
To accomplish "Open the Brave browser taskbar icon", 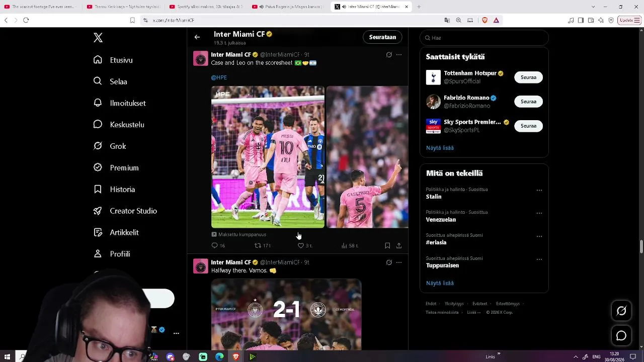I will point(236,356).
